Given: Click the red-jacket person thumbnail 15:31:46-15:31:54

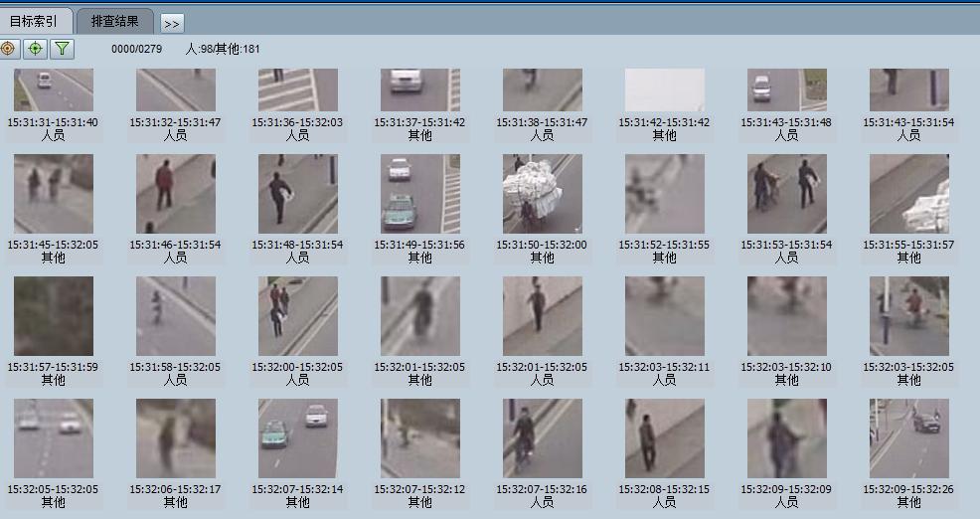Looking at the screenshot, I should (176, 194).
